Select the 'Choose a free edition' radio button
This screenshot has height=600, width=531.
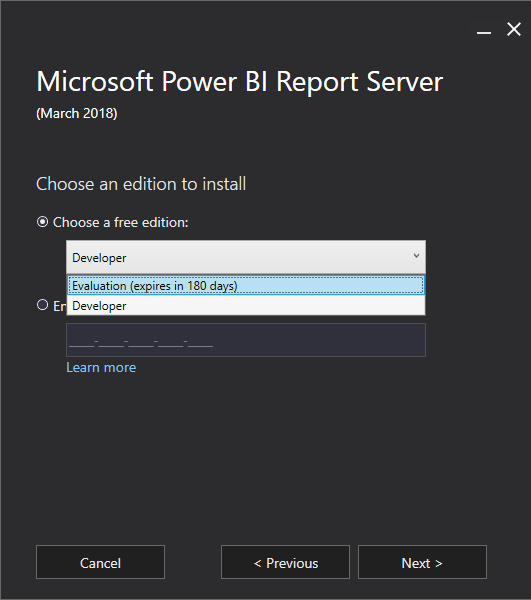coord(42,222)
